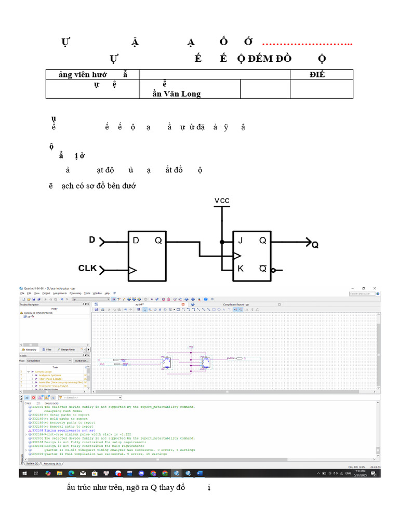The height and width of the screenshot is (532, 399).
Task: Close the pp.bdf document tab
Action: [183, 304]
